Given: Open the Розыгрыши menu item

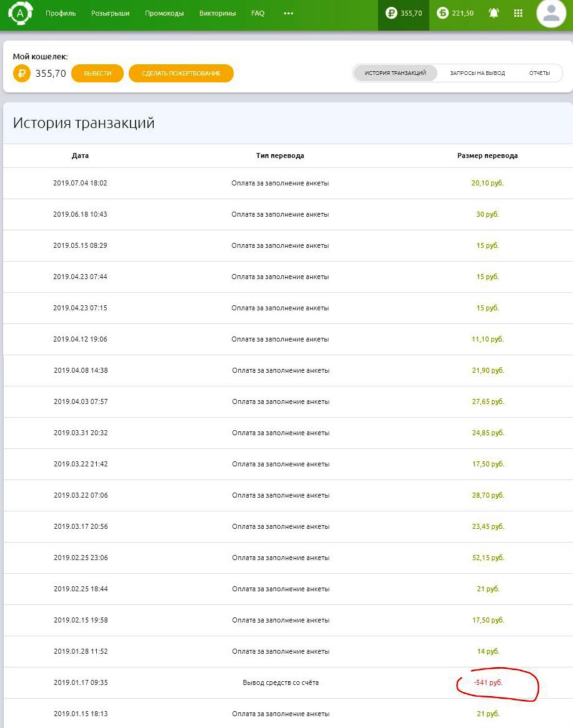Looking at the screenshot, I should tap(110, 13).
